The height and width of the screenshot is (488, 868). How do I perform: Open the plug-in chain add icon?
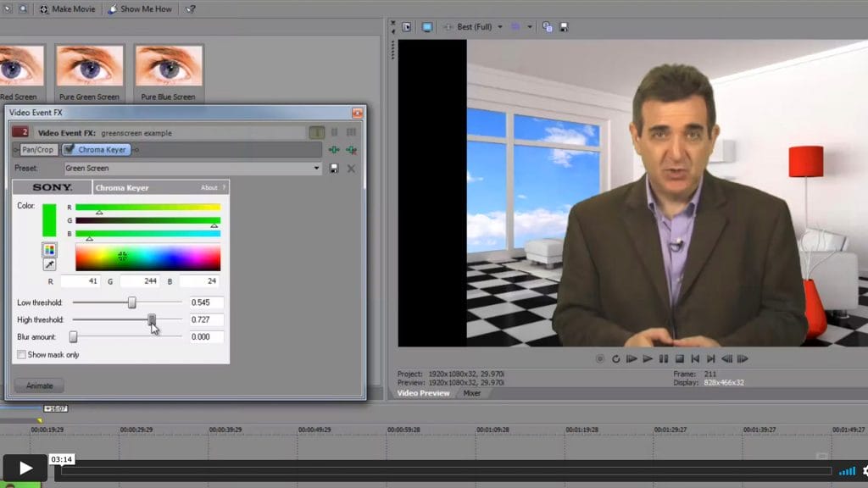pyautogui.click(x=334, y=150)
